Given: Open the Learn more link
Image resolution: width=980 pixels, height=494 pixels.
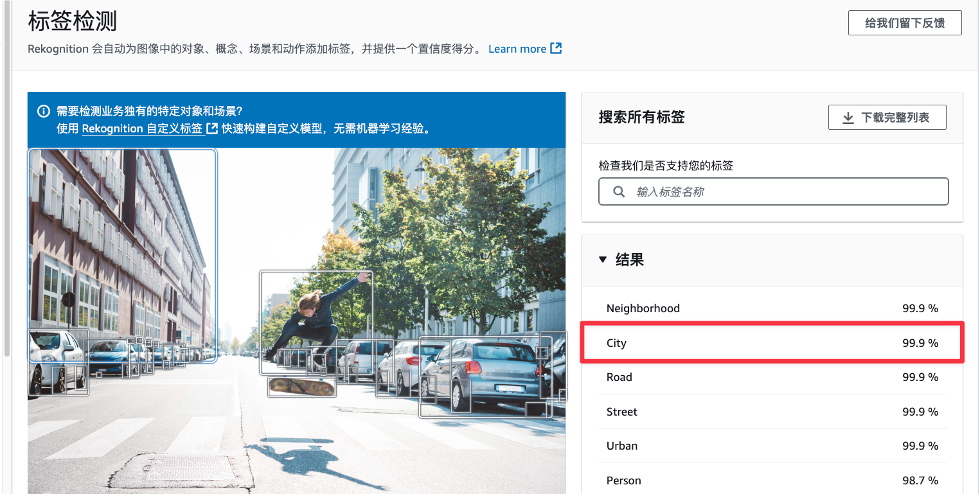Looking at the screenshot, I should click(517, 49).
